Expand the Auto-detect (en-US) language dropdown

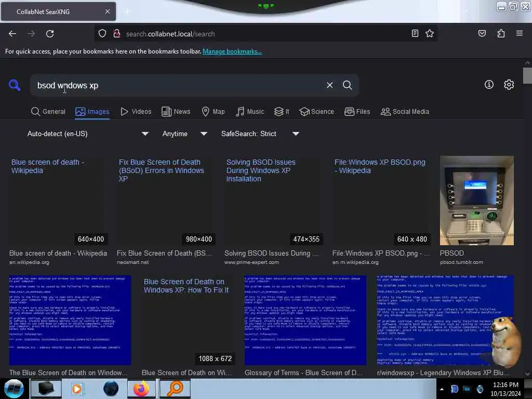(x=88, y=134)
